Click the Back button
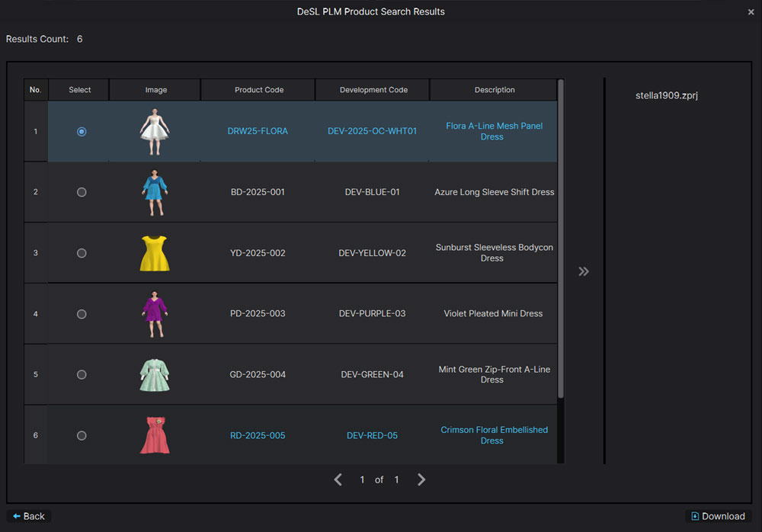This screenshot has width=762, height=532. tap(30, 516)
